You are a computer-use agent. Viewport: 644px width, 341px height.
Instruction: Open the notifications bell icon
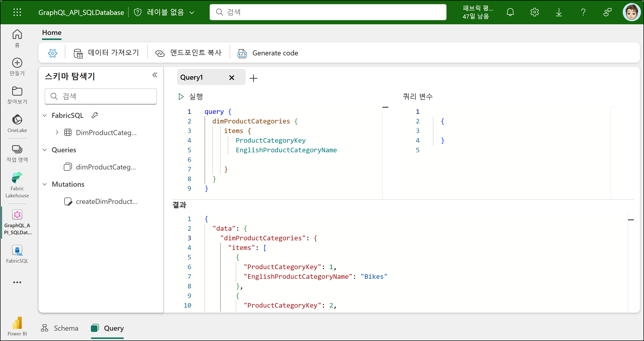point(510,12)
